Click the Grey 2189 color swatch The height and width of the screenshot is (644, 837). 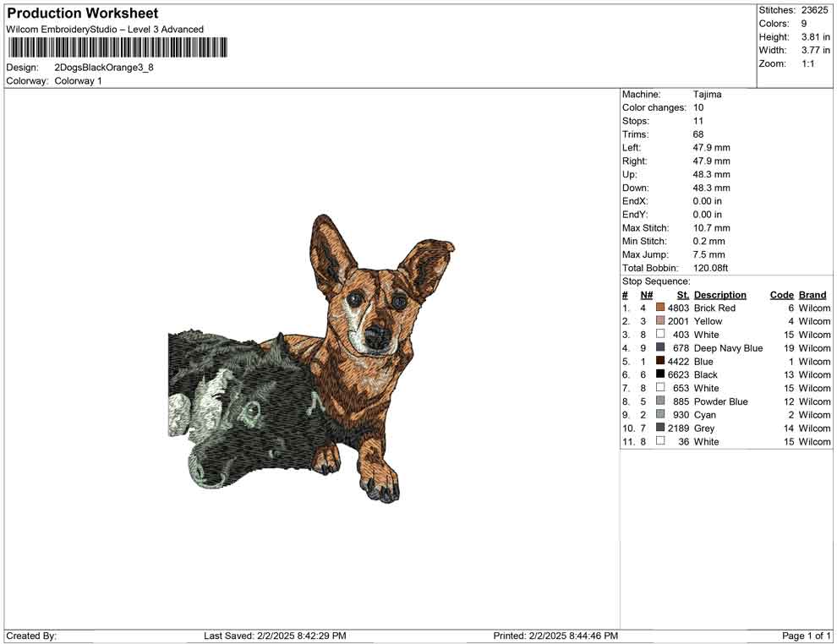point(660,428)
